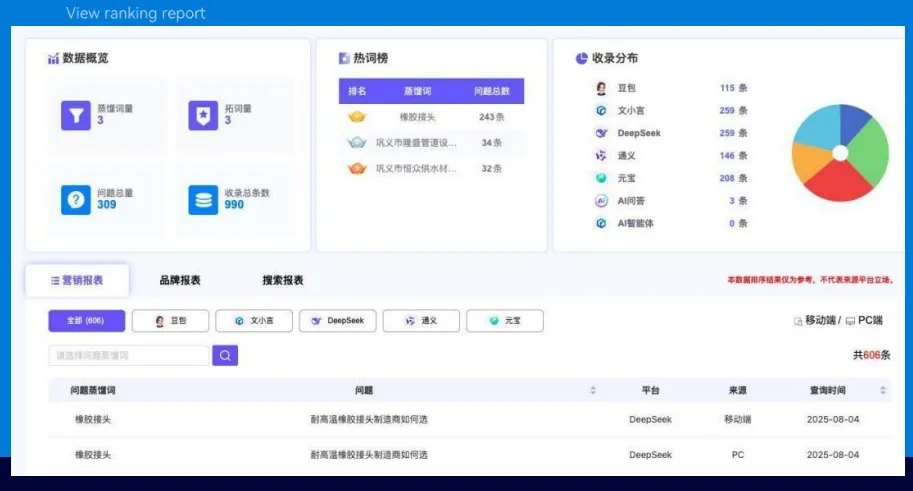
Task: Click the 通义 icon in 收录分布
Action: (601, 156)
